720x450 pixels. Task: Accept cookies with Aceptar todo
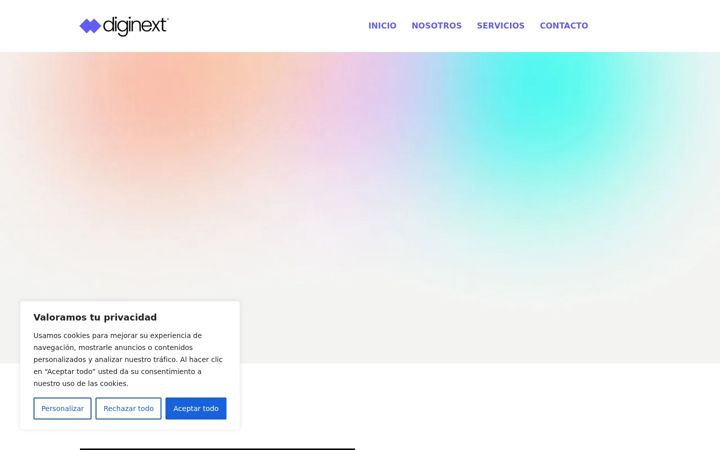[196, 408]
